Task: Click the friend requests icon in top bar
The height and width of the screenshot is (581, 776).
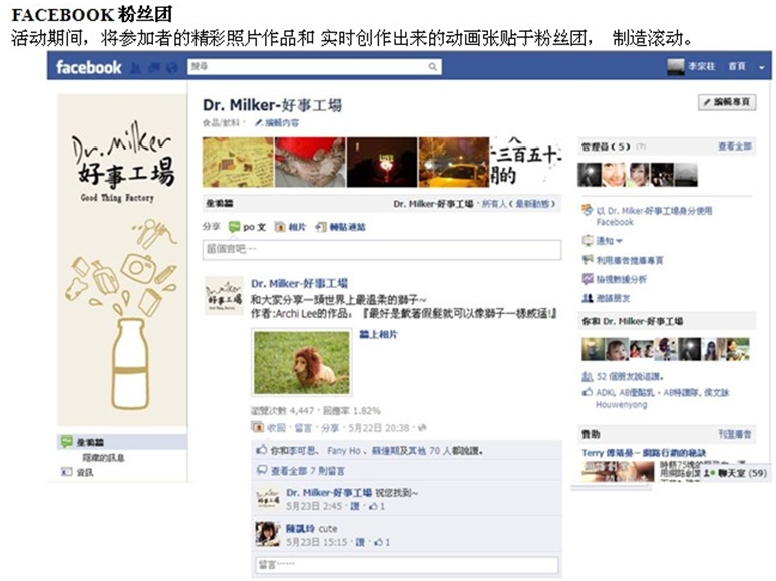Action: (x=135, y=68)
